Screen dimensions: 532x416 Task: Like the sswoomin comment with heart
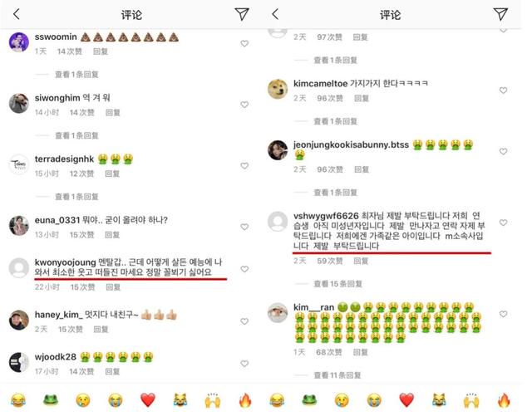(x=244, y=43)
